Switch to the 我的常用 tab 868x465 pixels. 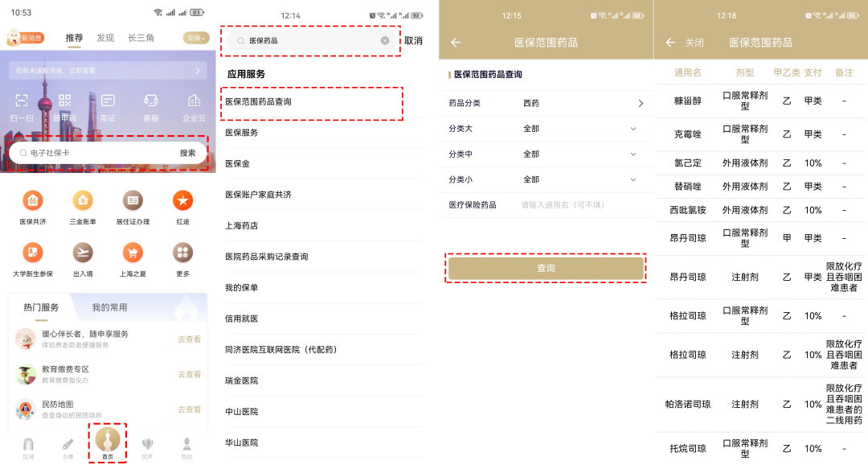tap(109, 307)
